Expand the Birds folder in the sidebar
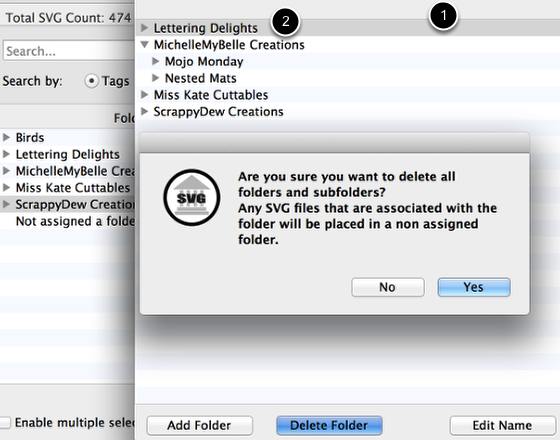Viewport: 560px width, 440px height. tap(6, 137)
